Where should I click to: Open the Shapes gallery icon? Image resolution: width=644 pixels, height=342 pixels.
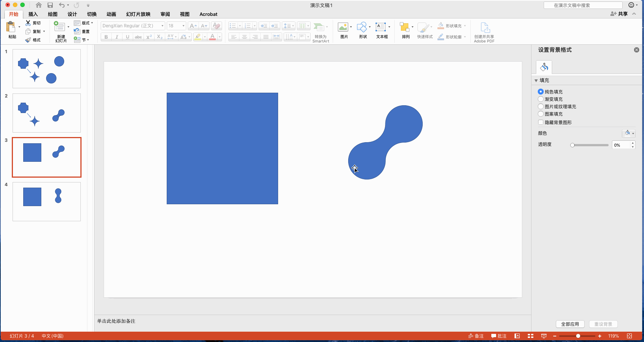362,27
